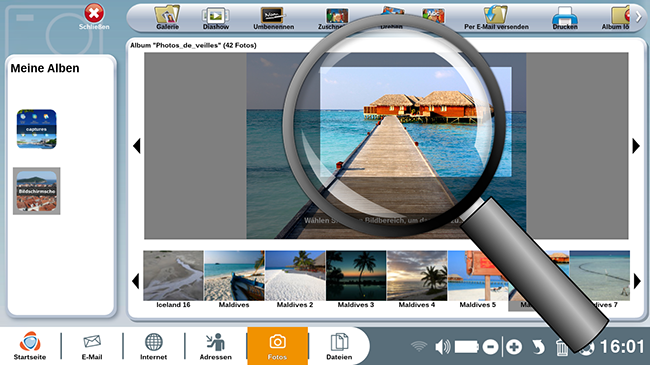Screen dimensions: 650x365
Task: Mute the speaker volume icon
Action: pyautogui.click(x=442, y=347)
